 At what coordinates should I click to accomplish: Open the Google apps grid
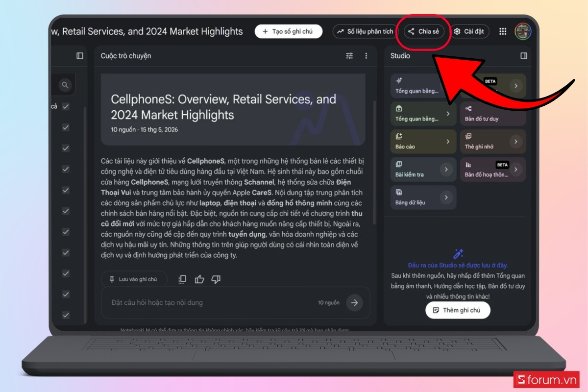click(x=503, y=31)
